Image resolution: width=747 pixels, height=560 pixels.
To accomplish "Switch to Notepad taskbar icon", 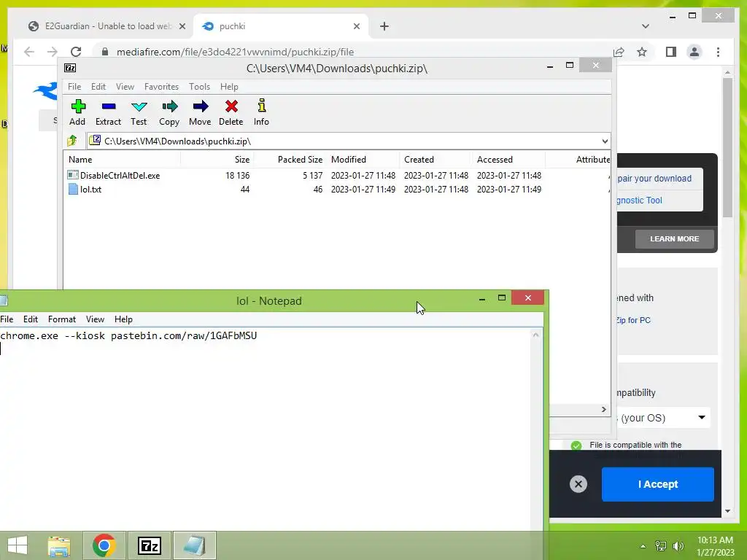I will click(194, 545).
